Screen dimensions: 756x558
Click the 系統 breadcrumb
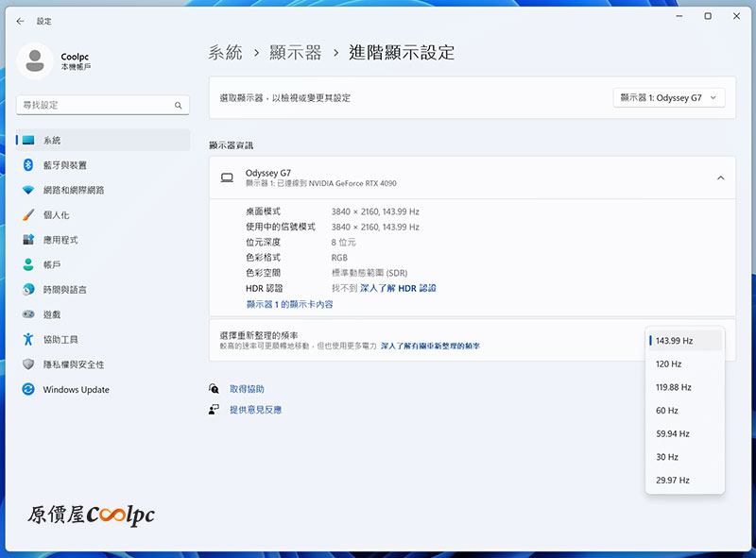pos(225,53)
